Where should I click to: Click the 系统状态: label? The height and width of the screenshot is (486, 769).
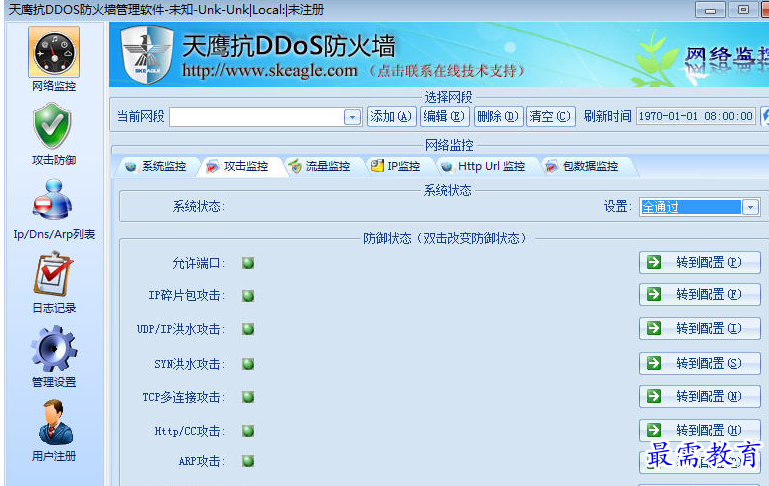pos(199,206)
